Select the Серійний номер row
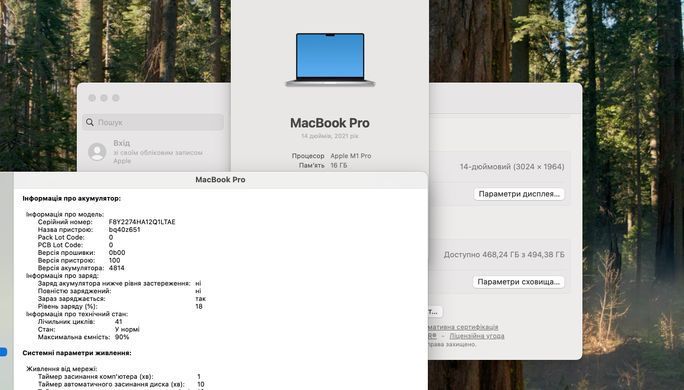 click(106, 222)
